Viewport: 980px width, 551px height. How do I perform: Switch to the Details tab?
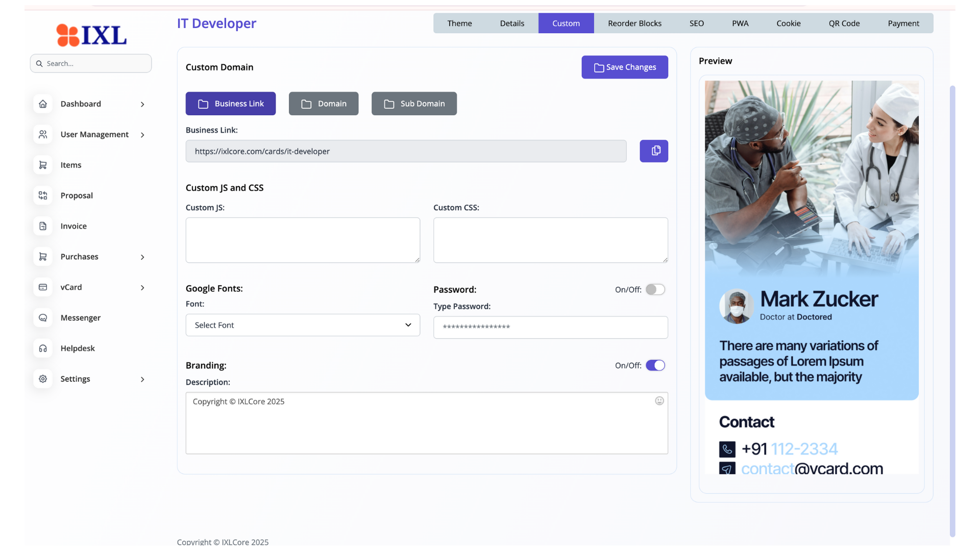click(x=512, y=23)
